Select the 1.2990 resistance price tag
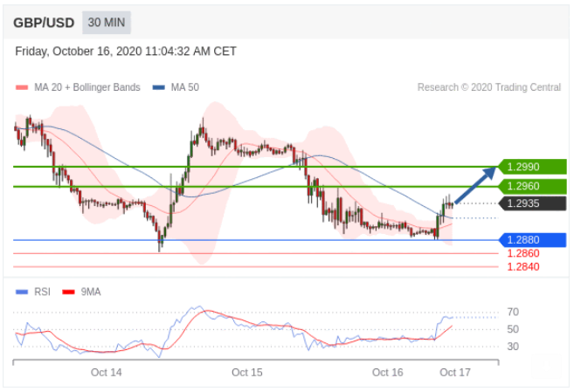Viewport: 574px width, 392px height. (533, 167)
